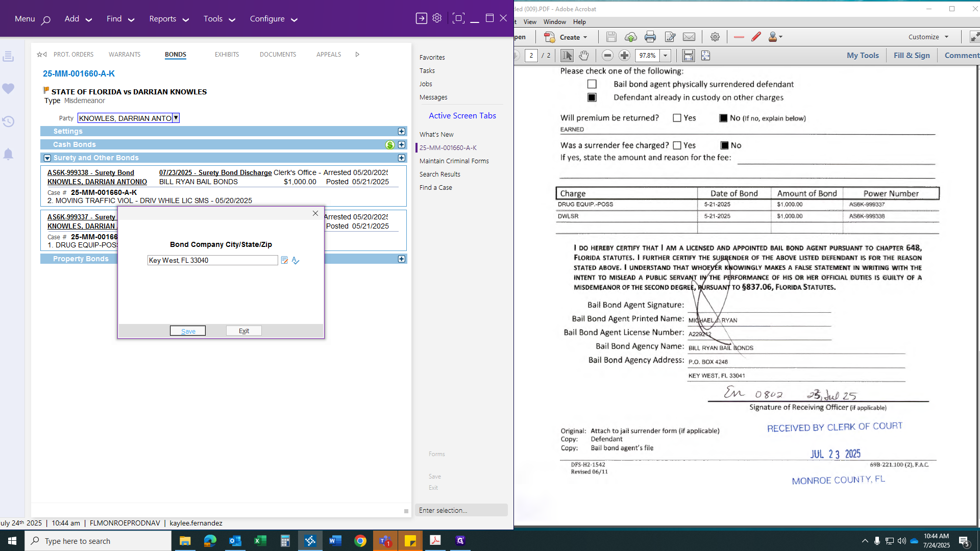980x551 pixels.
Task: Click the zoom in plus icon
Action: [624, 56]
